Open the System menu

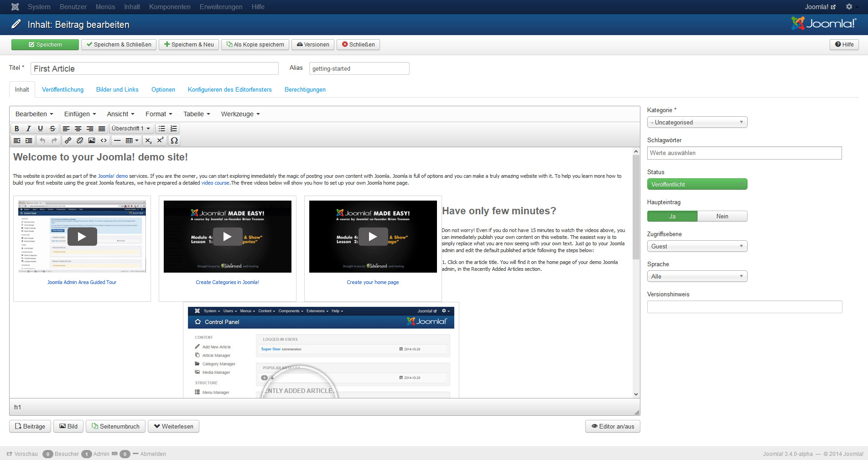39,7
